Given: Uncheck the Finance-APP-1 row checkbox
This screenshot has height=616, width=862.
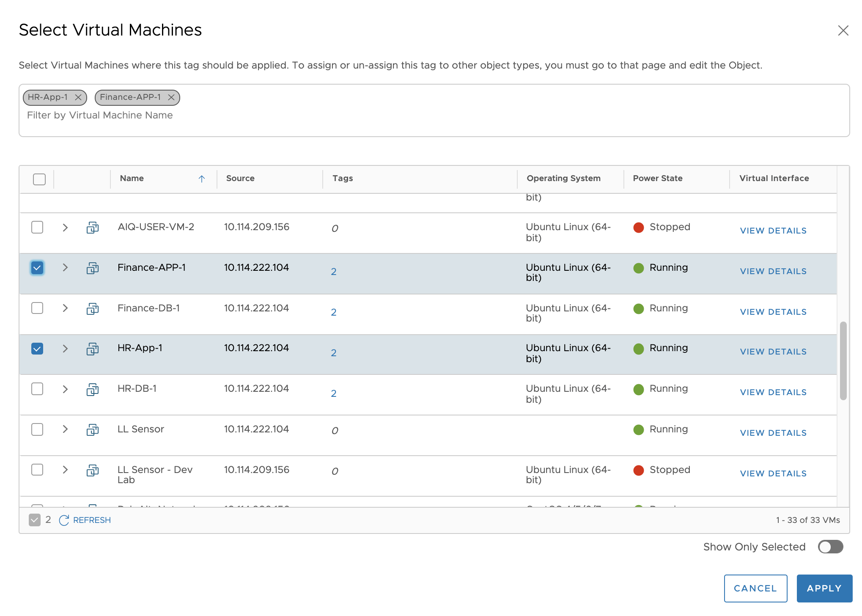Looking at the screenshot, I should [37, 268].
